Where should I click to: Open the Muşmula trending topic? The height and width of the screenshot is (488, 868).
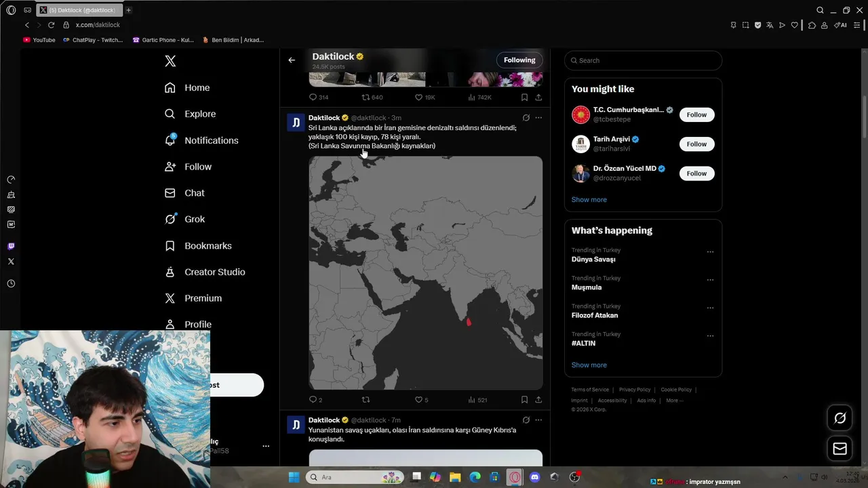click(586, 287)
